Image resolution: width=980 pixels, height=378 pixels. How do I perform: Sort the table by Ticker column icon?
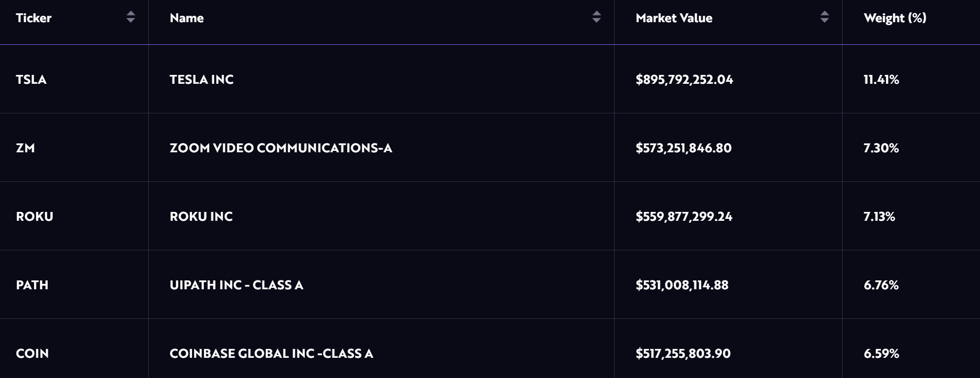coord(131,17)
